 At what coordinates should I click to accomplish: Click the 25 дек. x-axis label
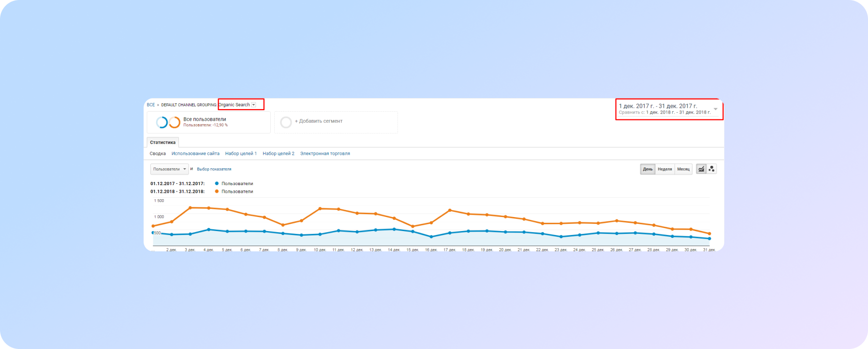[598, 250]
